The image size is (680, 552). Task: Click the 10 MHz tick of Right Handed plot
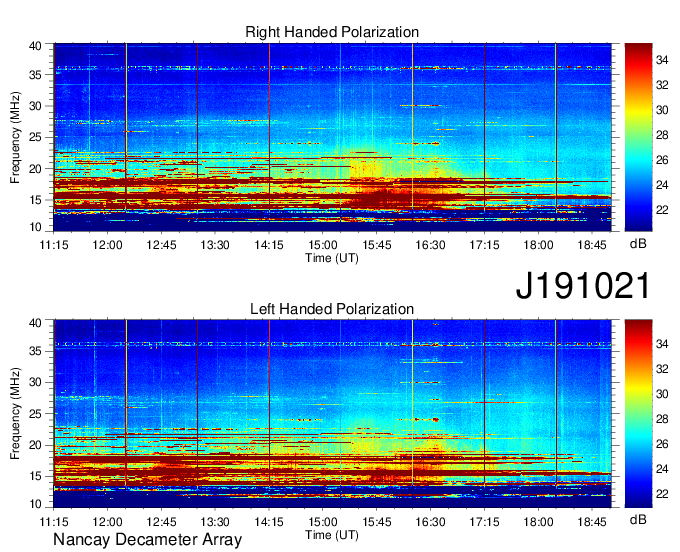pos(35,227)
